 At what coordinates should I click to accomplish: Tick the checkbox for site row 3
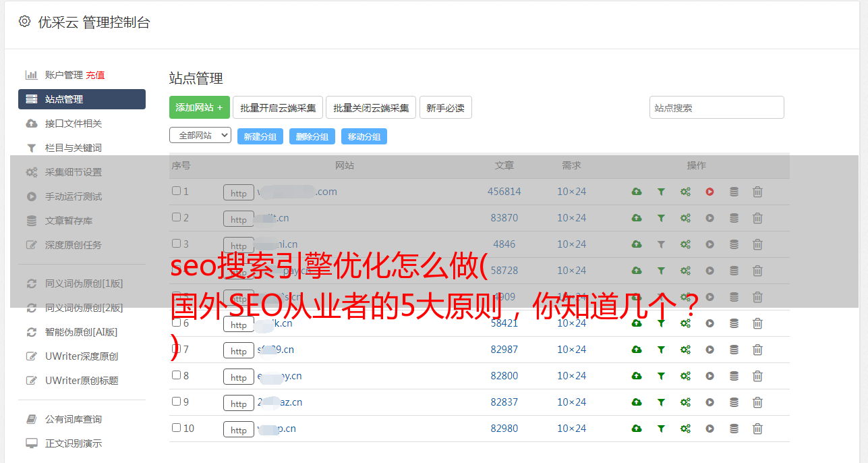[176, 244]
